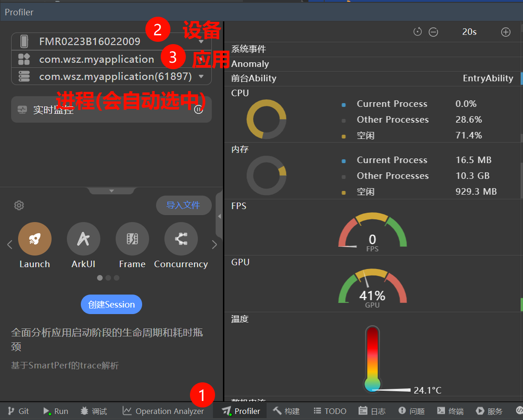
Task: Collapse the left panel with the side handle
Action: [219, 217]
